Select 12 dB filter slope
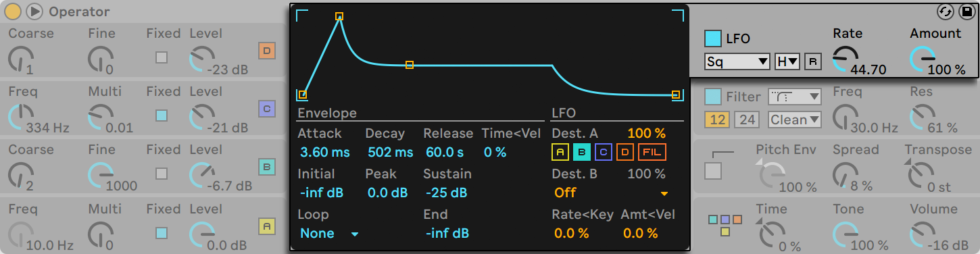The image size is (980, 254). click(716, 120)
